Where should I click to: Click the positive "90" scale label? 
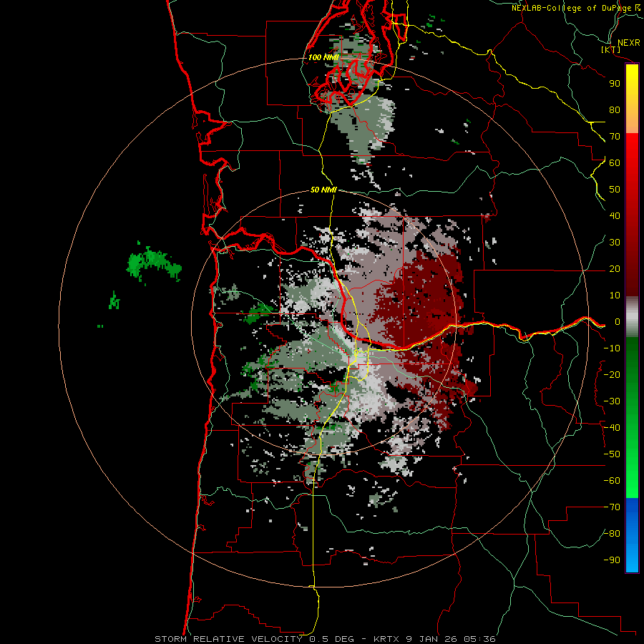pos(615,84)
